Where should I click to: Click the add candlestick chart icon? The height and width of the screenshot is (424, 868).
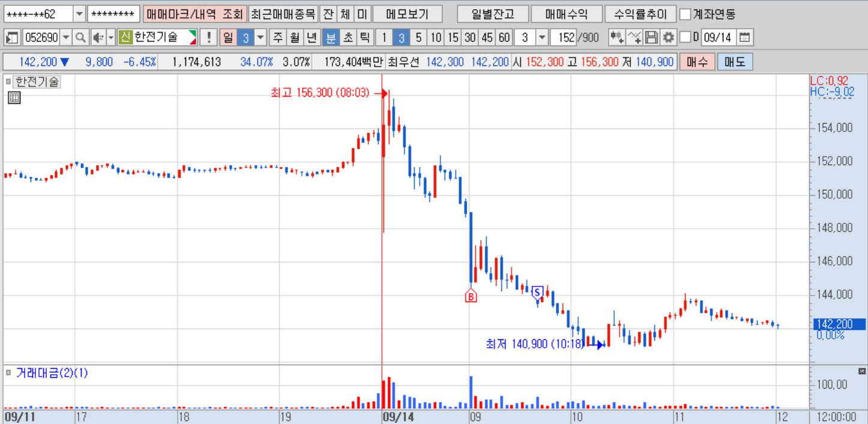pos(617,38)
